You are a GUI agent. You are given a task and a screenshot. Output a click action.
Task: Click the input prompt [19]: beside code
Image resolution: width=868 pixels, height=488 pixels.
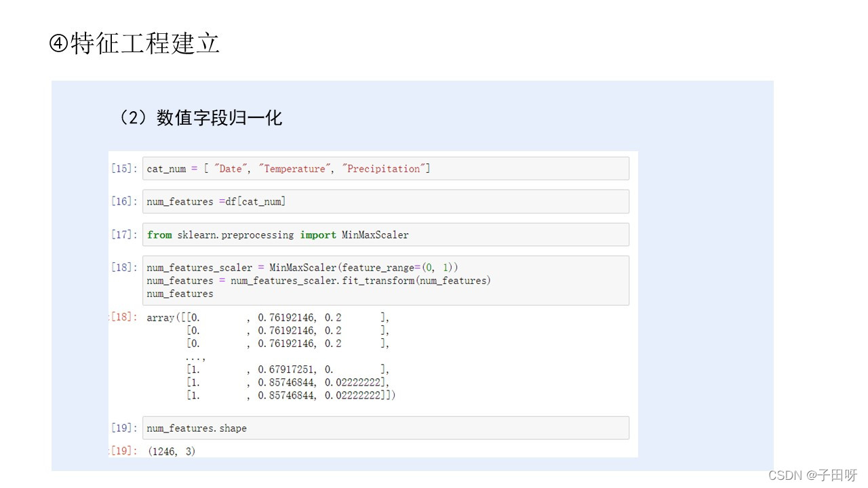[125, 428]
